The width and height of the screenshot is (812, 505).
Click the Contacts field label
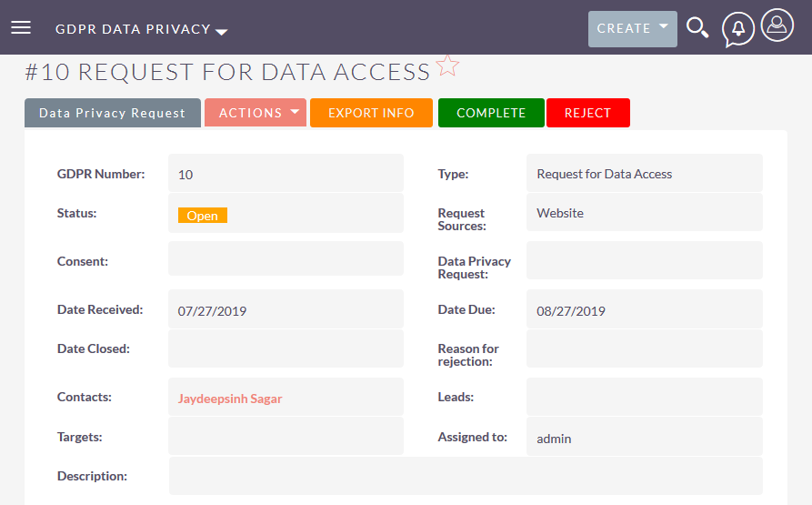(x=85, y=397)
